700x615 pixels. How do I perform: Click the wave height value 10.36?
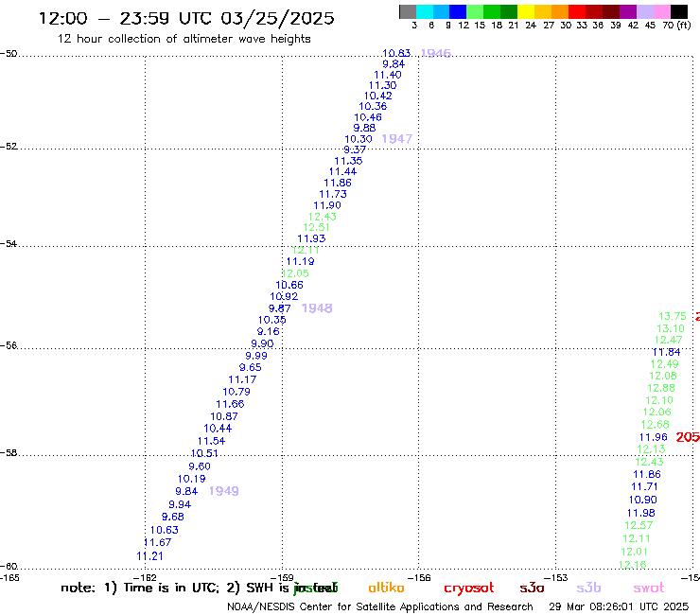[x=373, y=106]
